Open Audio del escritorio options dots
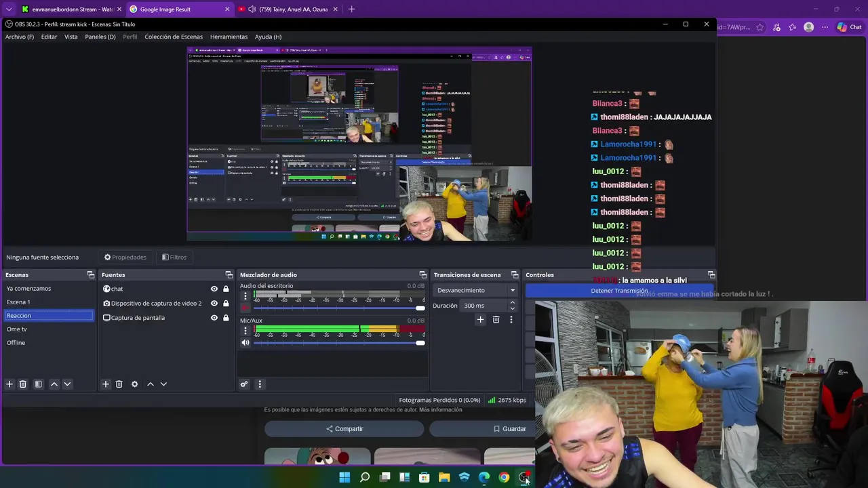Viewport: 868px width, 488px height. point(245,296)
